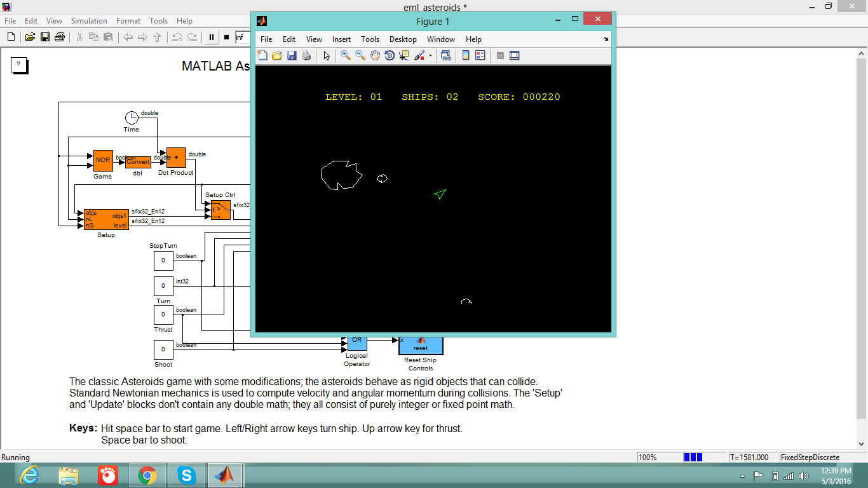Open the Brush tool color dropdown arrow

(430, 55)
